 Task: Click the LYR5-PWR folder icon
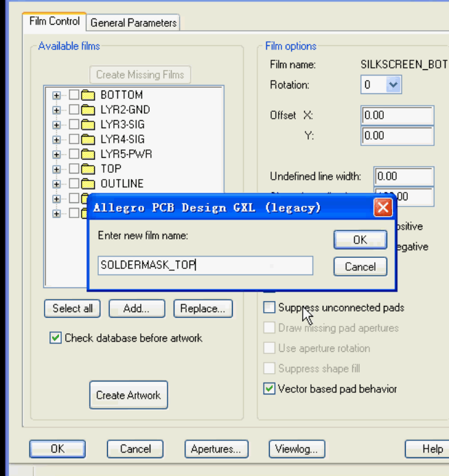88,154
